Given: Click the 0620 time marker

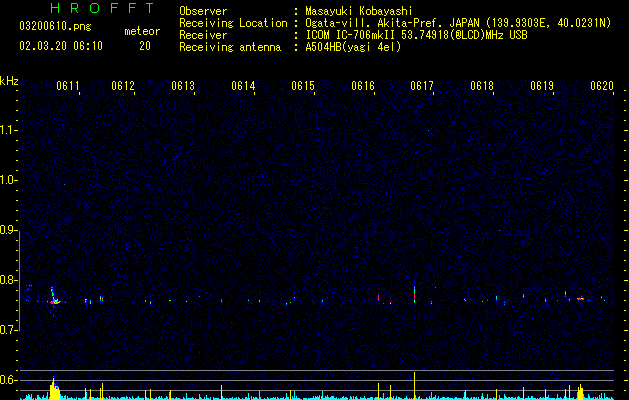Looking at the screenshot, I should tap(602, 85).
